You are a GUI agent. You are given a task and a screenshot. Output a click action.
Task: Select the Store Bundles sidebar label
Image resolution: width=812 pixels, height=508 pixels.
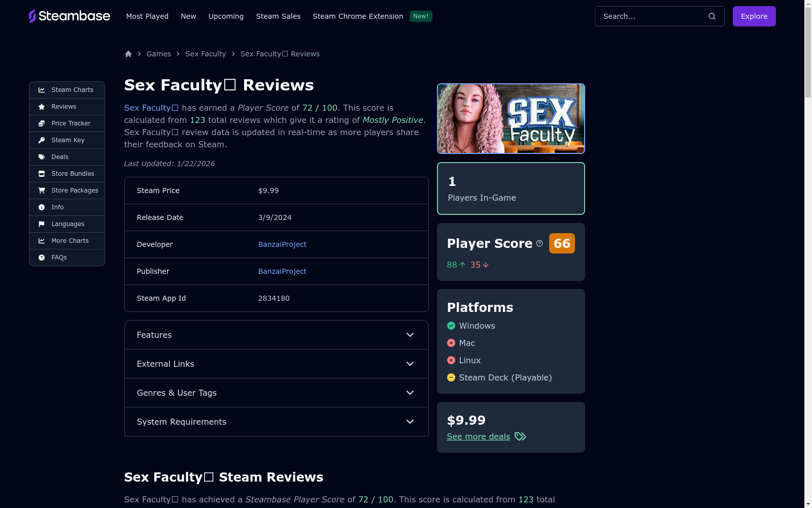[73, 174]
